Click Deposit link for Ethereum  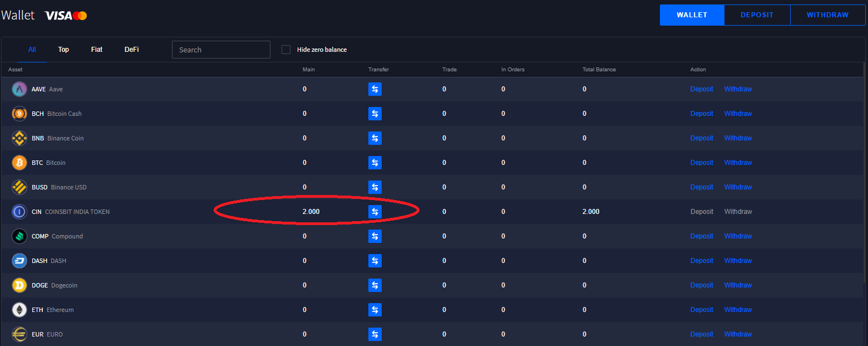702,310
